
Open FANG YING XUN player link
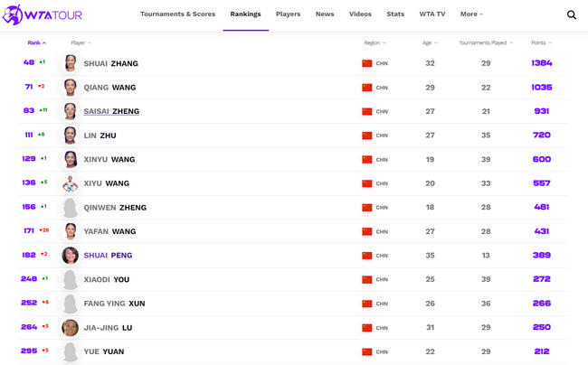(114, 304)
